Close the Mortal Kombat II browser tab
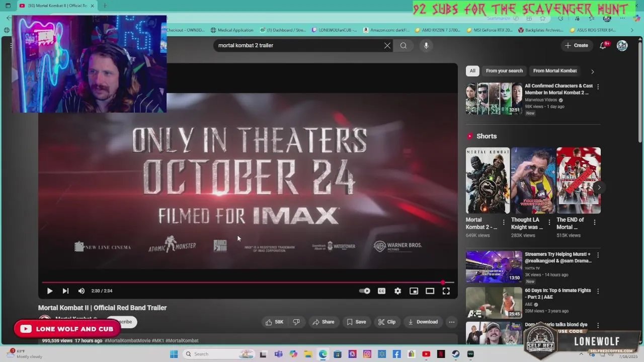 92,6
